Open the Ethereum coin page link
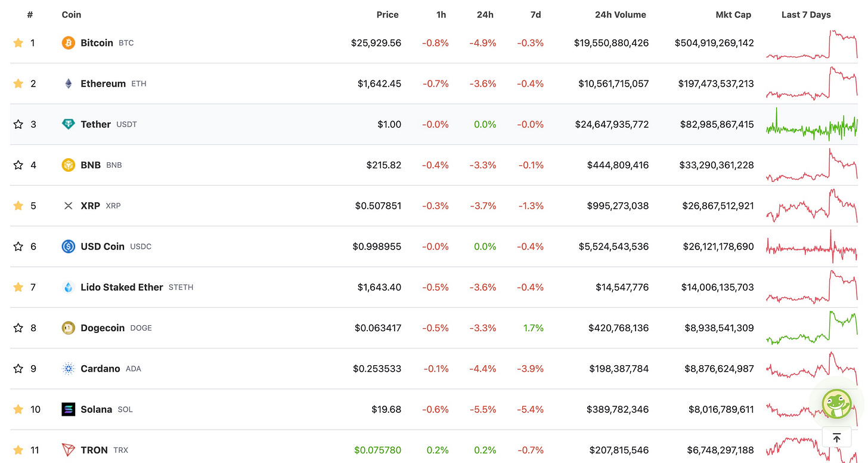 (x=103, y=84)
